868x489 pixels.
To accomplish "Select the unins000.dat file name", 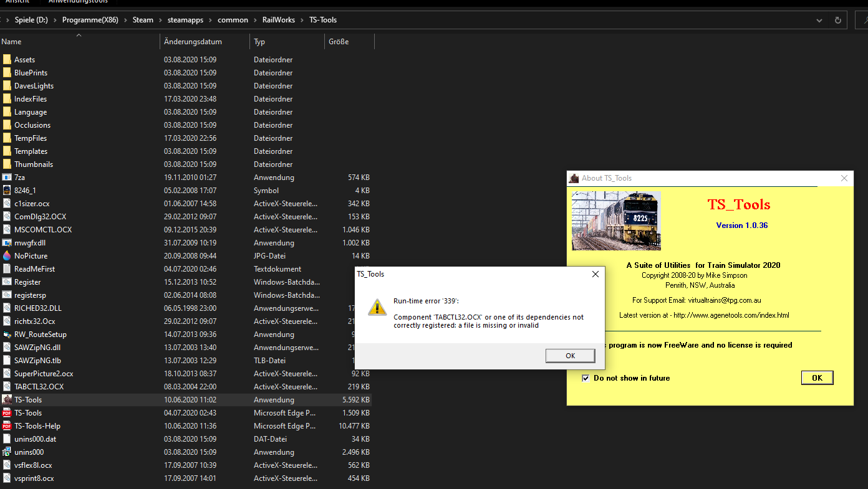I will [36, 439].
